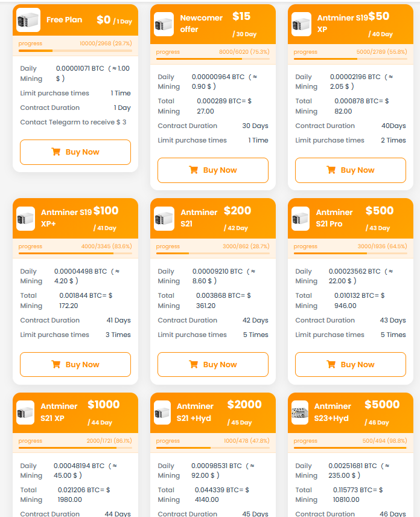The height and width of the screenshot is (517, 420).
Task: Buy the Antminer S21 $200 contract
Action: pos(213,365)
